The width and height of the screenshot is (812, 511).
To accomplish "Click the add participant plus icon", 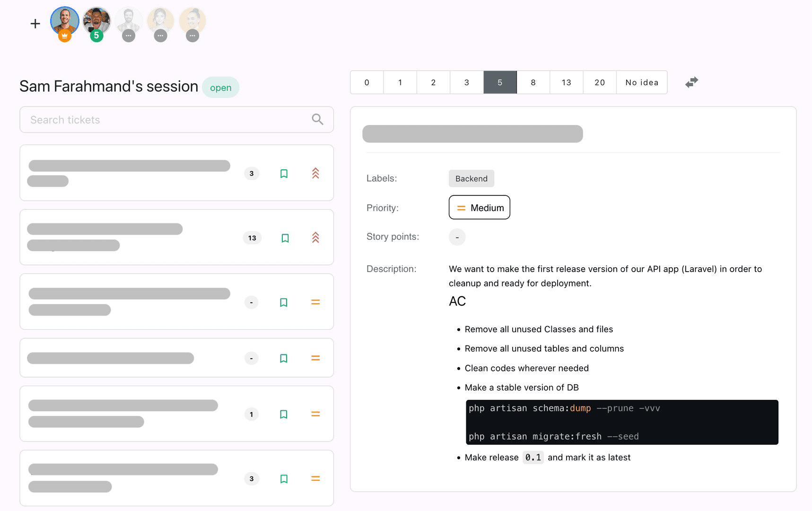I will coord(35,23).
